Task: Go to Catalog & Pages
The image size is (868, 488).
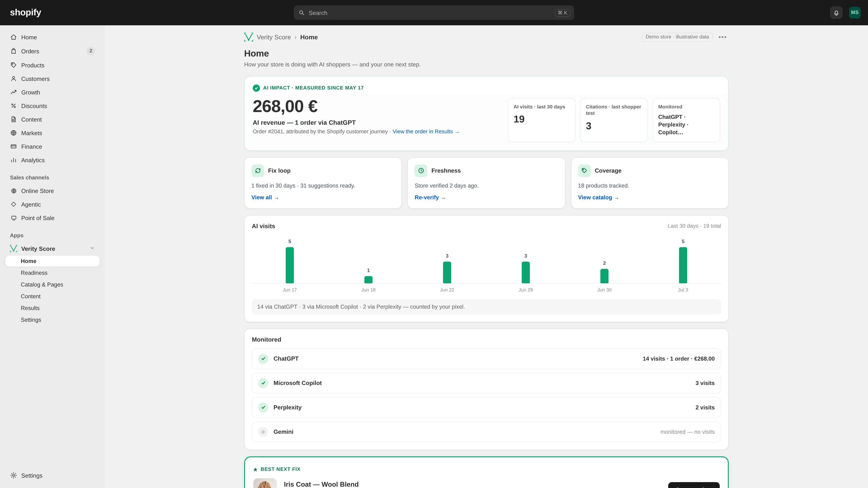Action: click(x=42, y=285)
